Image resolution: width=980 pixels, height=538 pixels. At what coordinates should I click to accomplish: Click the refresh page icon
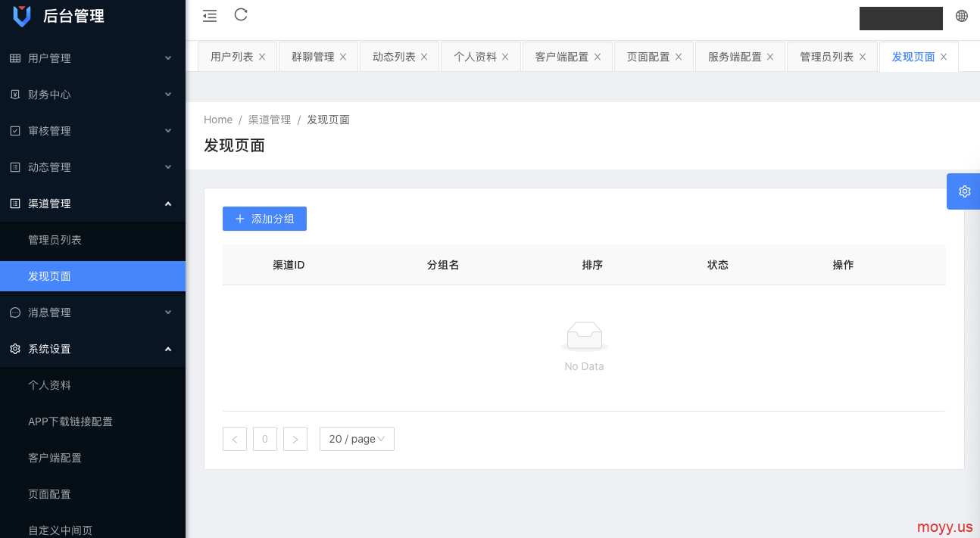[241, 14]
